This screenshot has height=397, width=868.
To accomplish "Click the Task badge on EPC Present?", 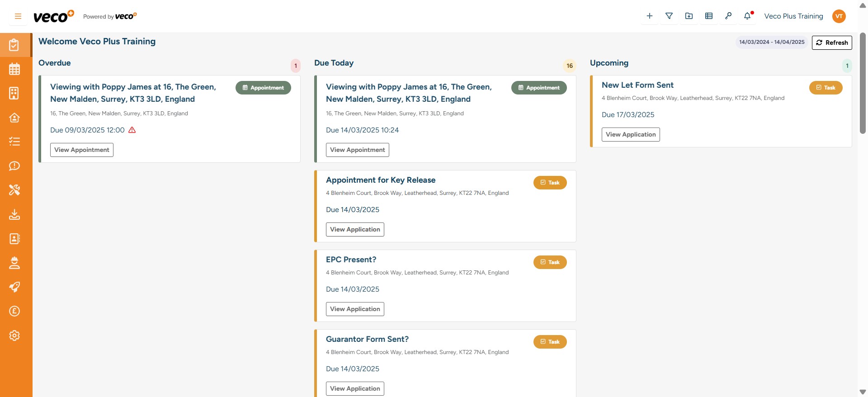I will (550, 262).
